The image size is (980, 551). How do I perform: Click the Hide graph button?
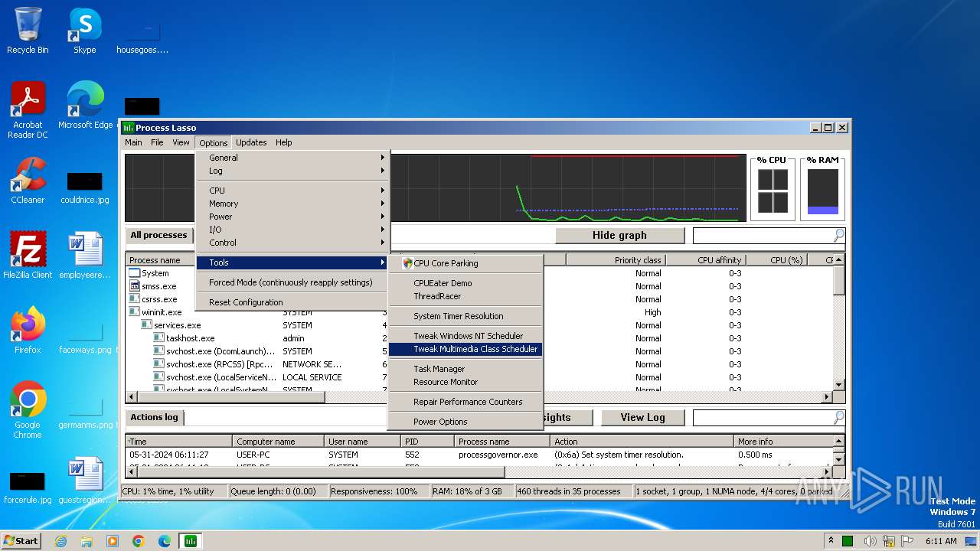pos(619,236)
